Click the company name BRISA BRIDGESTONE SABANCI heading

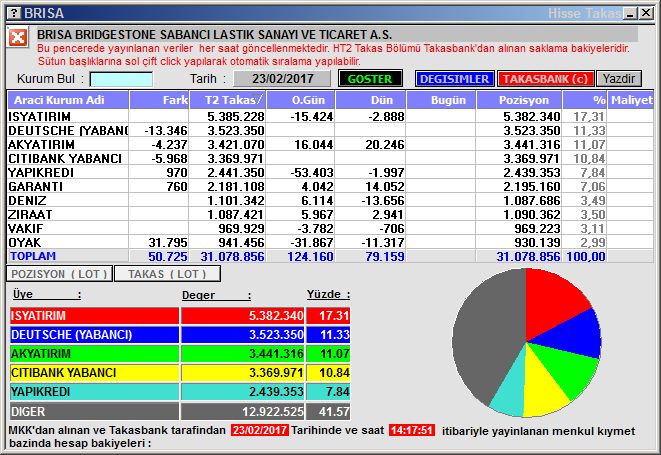[214, 35]
